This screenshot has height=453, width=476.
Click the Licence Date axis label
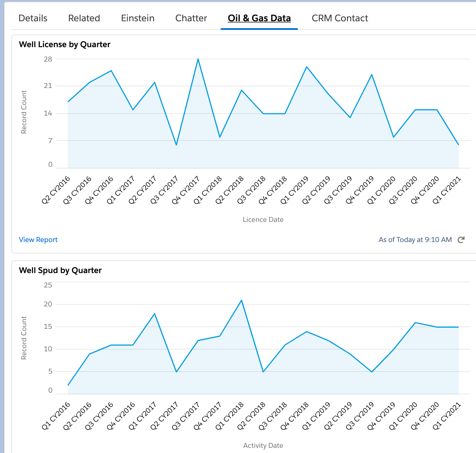coord(263,220)
